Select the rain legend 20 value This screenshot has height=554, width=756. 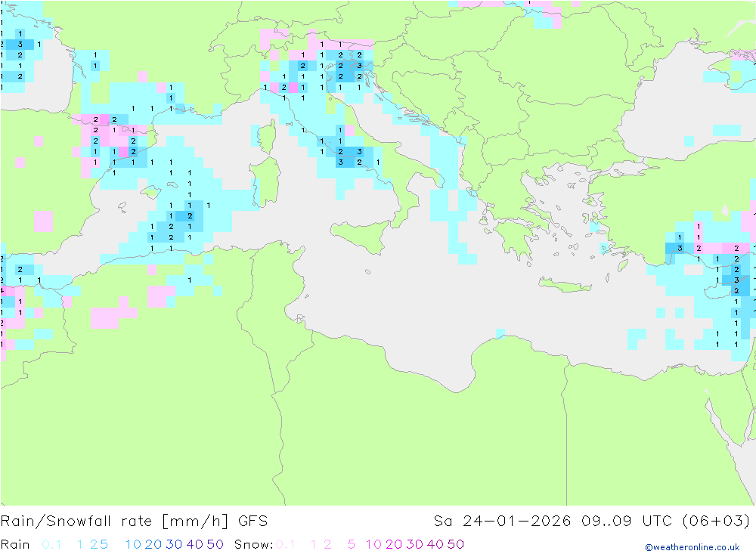153,544
